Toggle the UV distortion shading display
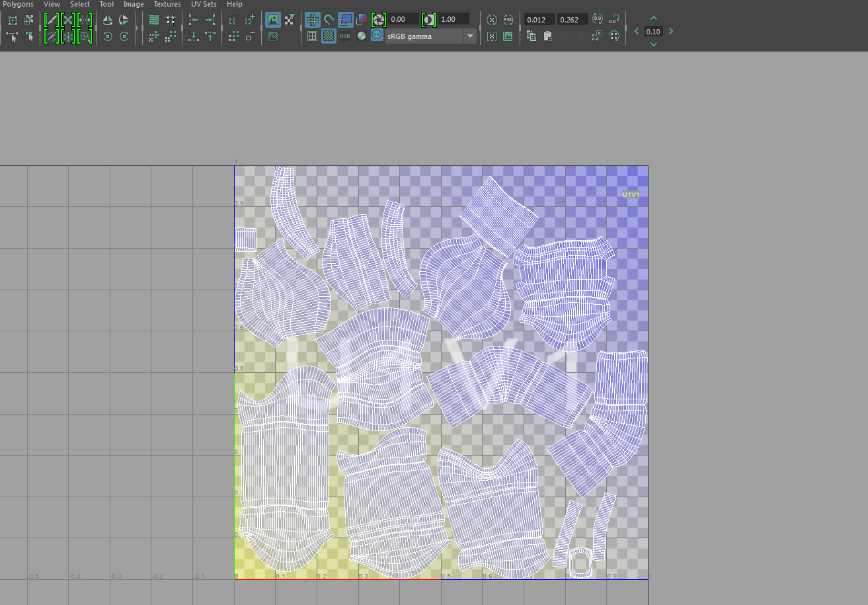Viewport: 868px width, 605px height. [x=362, y=20]
